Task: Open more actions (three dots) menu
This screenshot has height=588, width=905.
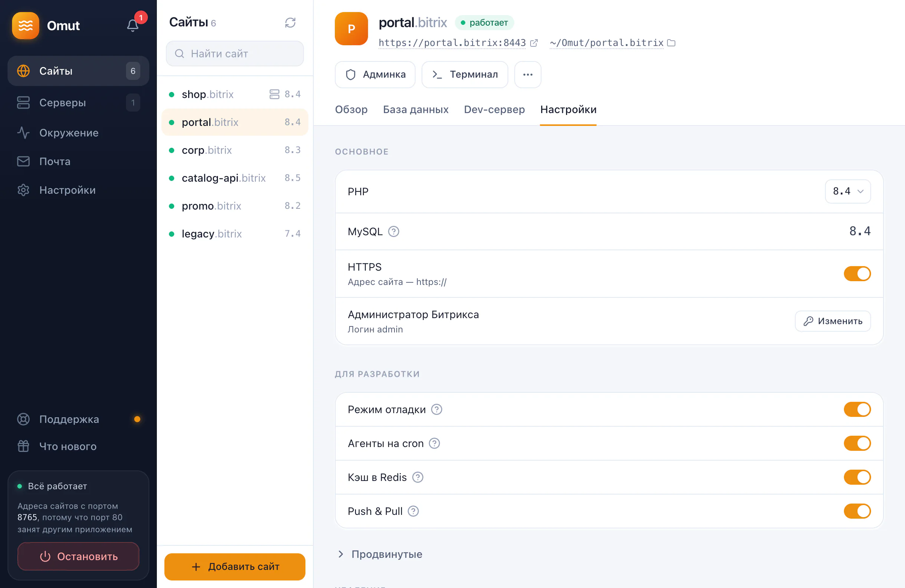Action: pyautogui.click(x=528, y=75)
